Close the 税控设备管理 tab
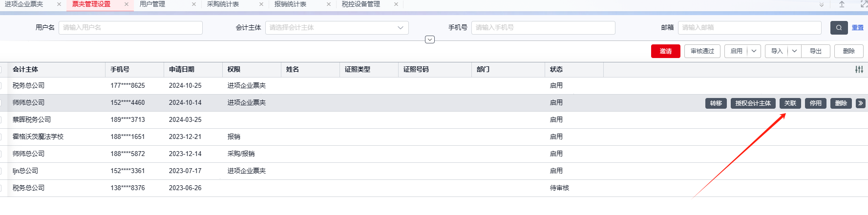The image size is (868, 215). (396, 4)
